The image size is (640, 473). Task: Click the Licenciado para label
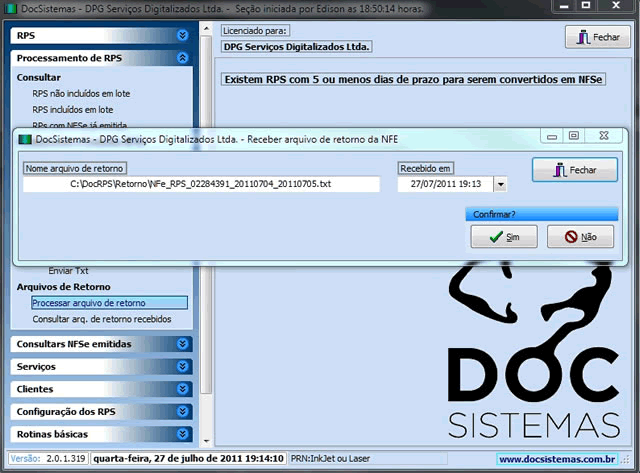255,31
